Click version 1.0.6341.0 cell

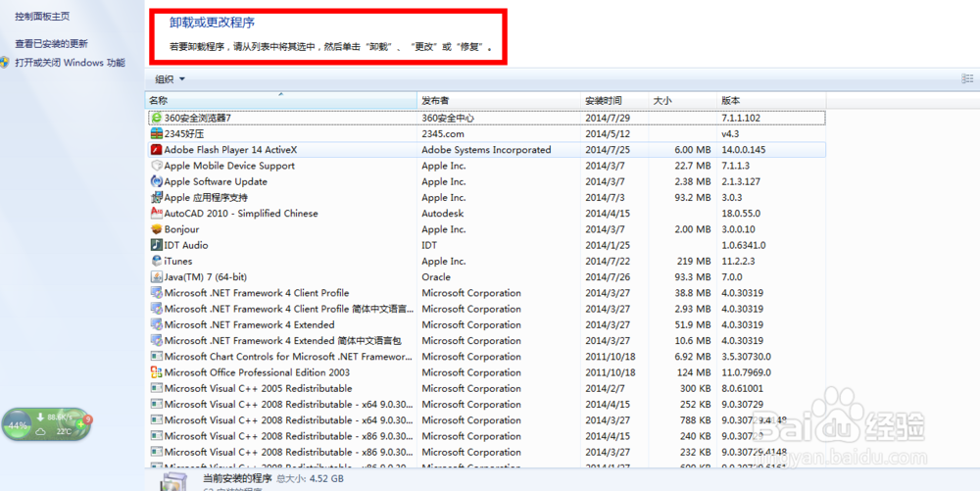(x=744, y=245)
